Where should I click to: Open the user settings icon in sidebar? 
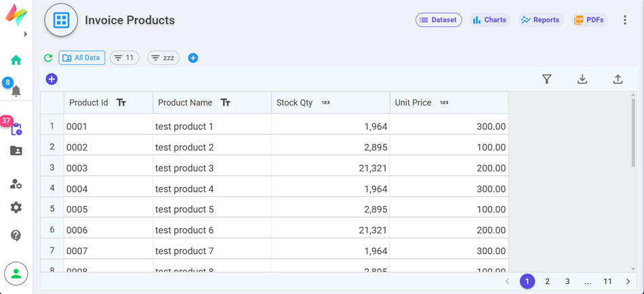point(16,184)
